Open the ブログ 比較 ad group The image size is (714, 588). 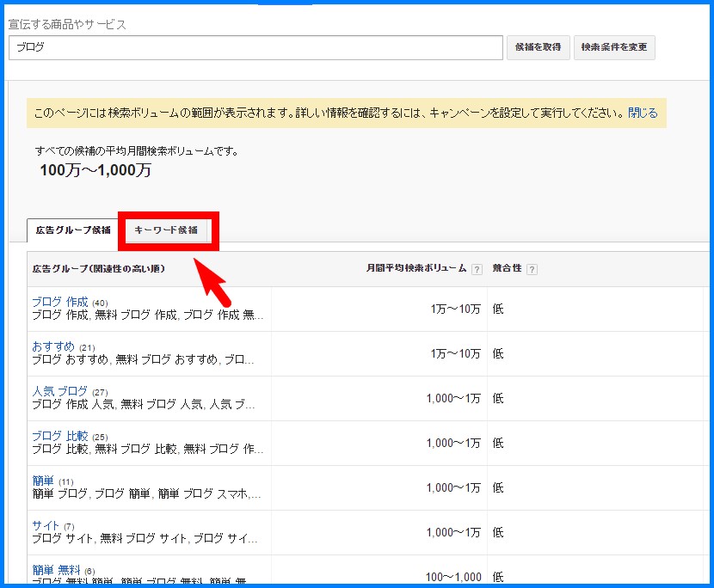pyautogui.click(x=59, y=436)
